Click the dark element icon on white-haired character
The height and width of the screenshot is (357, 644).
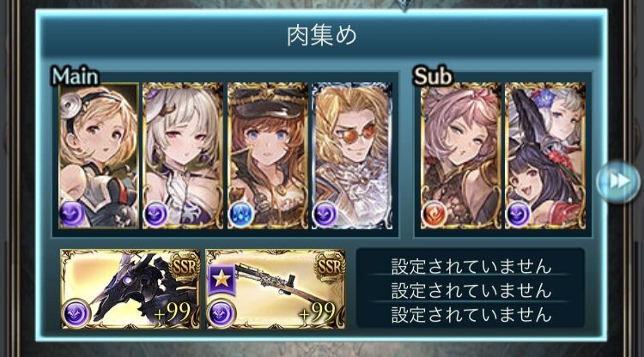click(x=156, y=215)
